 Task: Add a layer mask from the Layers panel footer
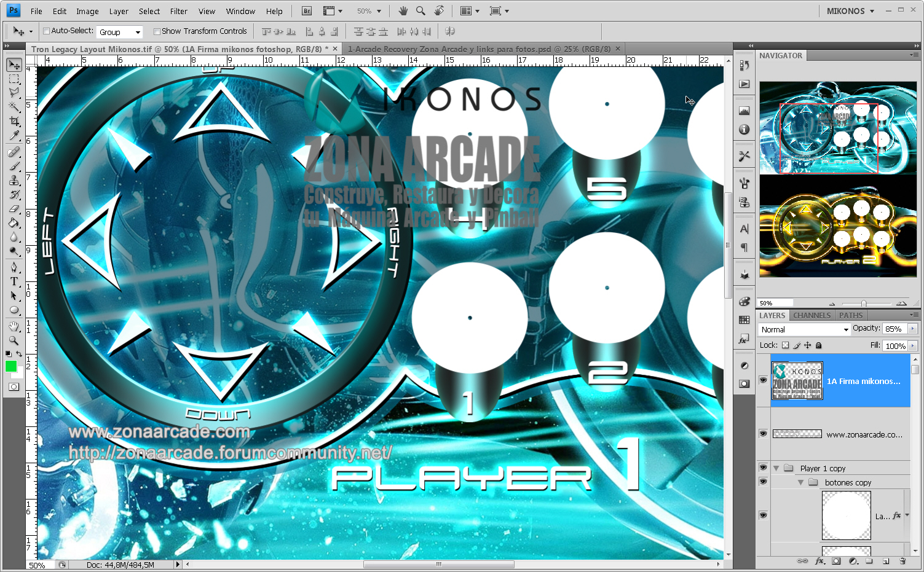coord(836,561)
